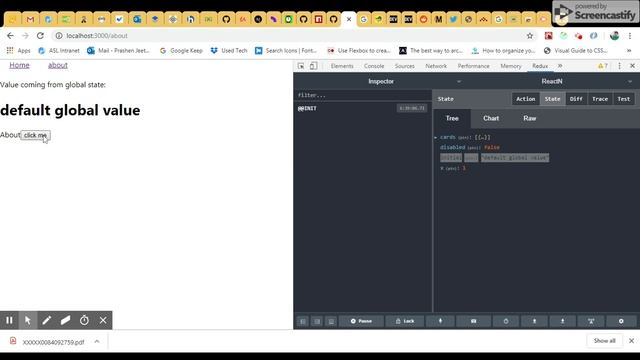Open the DevTools warnings counter
Image resolution: width=640 pixels, height=360 pixels.
click(x=603, y=66)
